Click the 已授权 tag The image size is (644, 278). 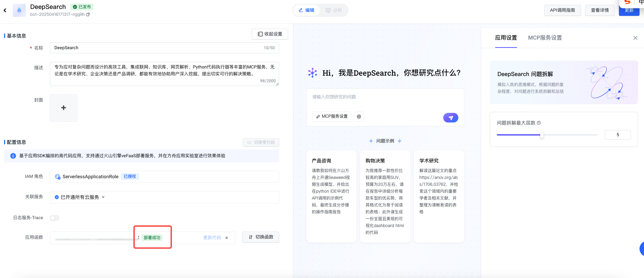[130, 177]
